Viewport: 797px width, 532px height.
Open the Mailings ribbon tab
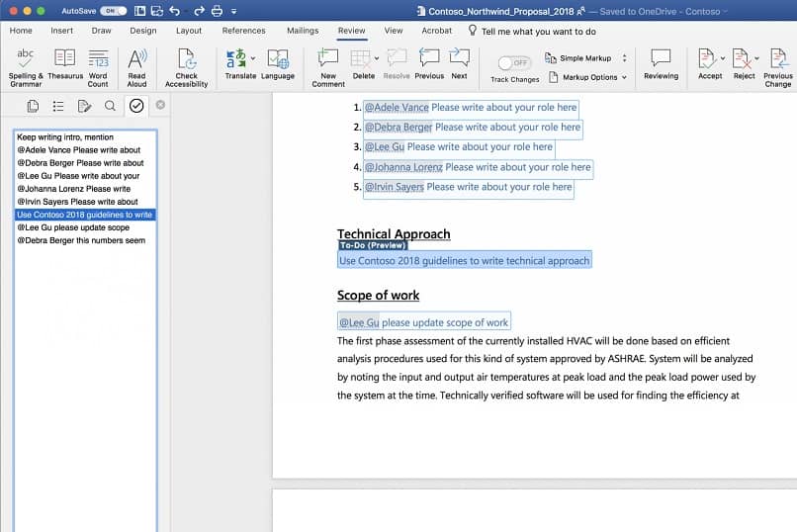(x=303, y=31)
